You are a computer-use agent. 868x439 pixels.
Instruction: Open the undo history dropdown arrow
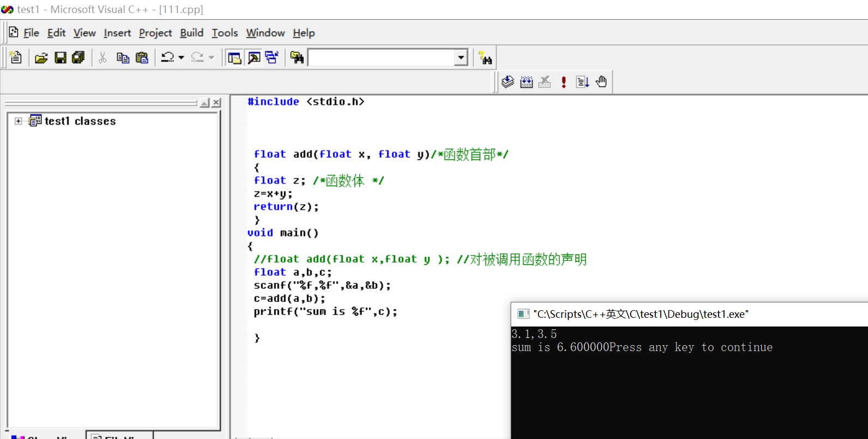pyautogui.click(x=181, y=57)
